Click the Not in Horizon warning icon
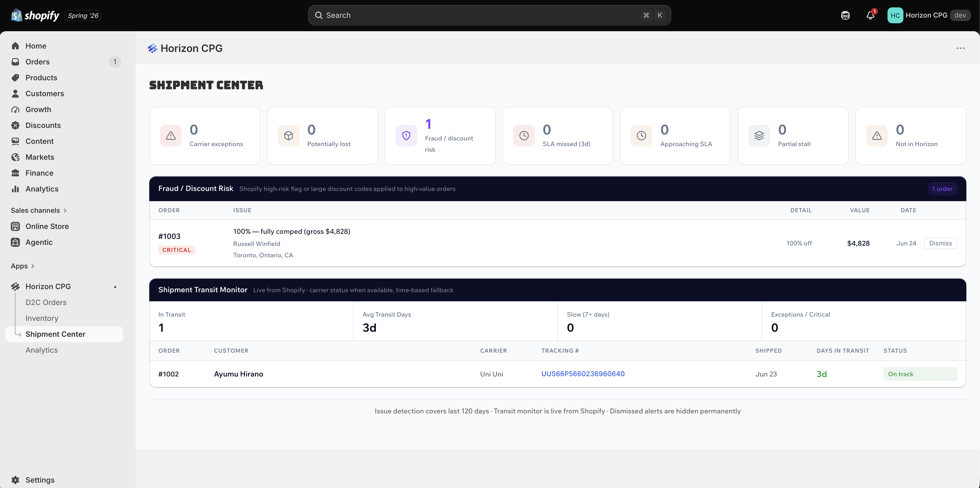 coord(877,135)
